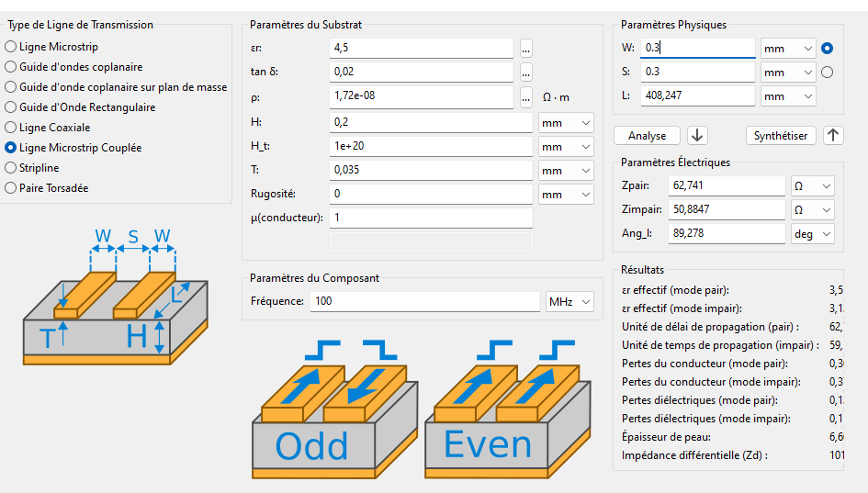Image resolution: width=868 pixels, height=493 pixels.
Task: Click the down arrow button beside Analyse
Action: pos(698,135)
